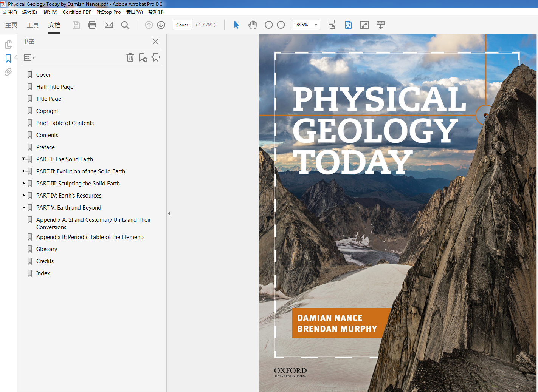Go to the Index bookmark
Viewport: 538px width, 392px height.
[x=43, y=273]
